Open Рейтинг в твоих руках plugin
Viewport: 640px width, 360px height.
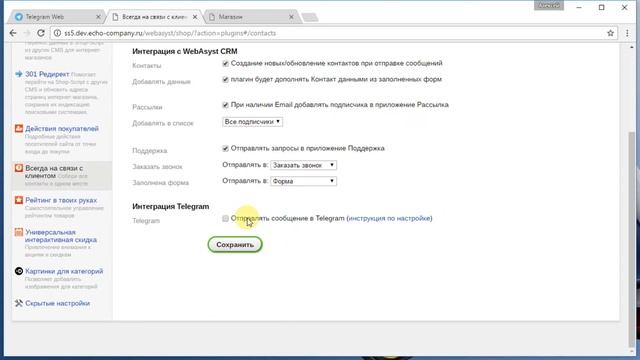pos(61,200)
